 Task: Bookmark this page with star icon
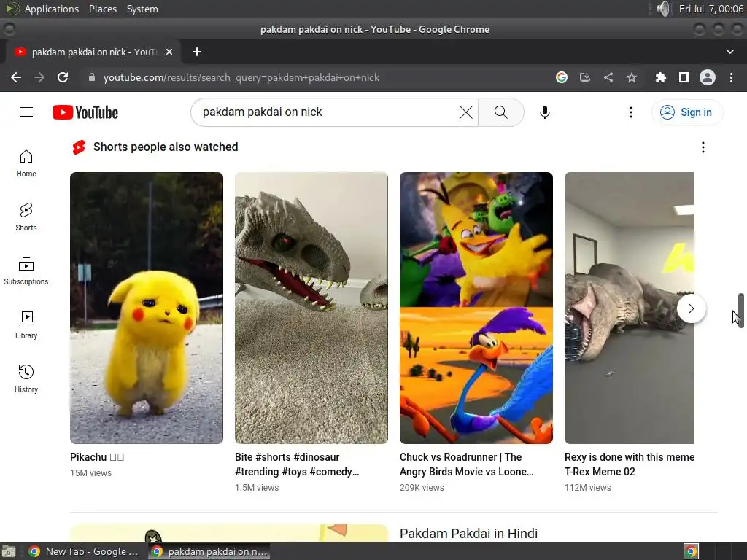(632, 77)
